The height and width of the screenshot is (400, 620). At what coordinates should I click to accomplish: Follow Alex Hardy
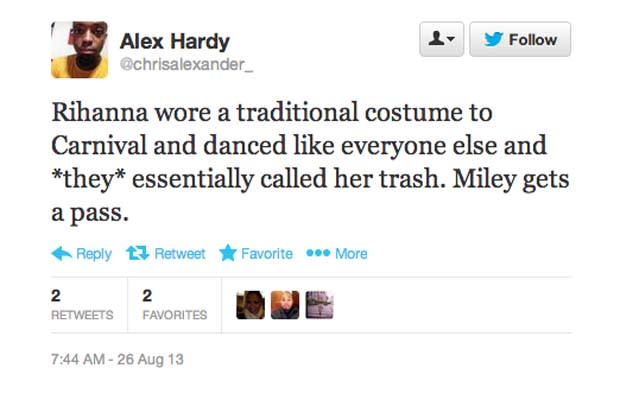[x=520, y=39]
